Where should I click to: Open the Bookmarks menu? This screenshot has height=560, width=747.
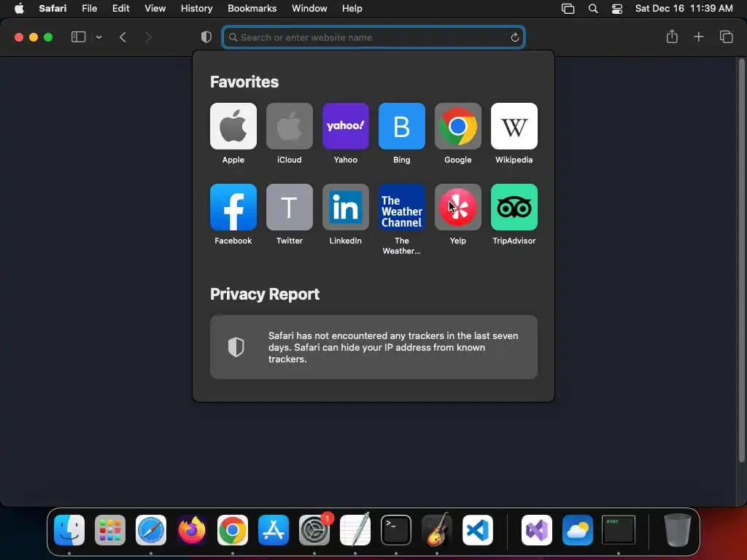[x=252, y=8]
